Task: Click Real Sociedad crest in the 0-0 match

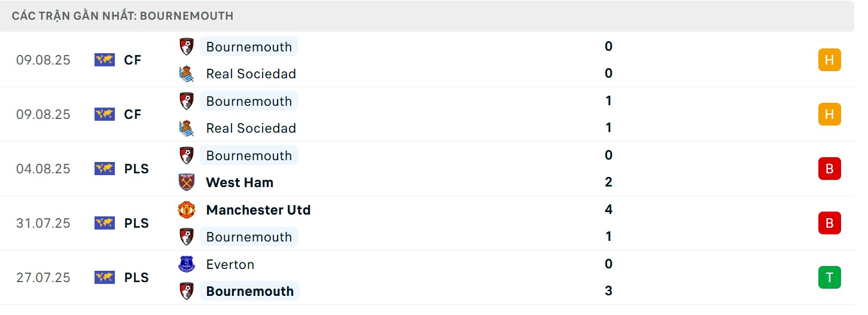Action: (x=187, y=74)
